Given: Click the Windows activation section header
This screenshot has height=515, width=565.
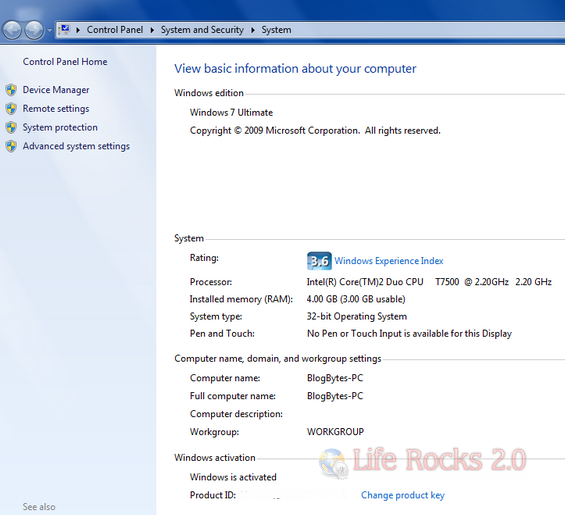Looking at the screenshot, I should [x=215, y=458].
